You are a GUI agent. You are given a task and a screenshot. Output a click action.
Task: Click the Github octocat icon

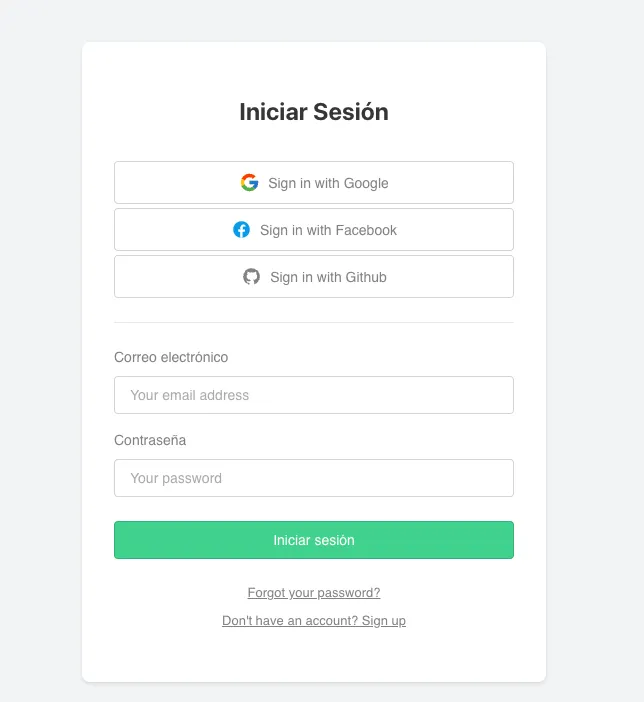(x=251, y=277)
